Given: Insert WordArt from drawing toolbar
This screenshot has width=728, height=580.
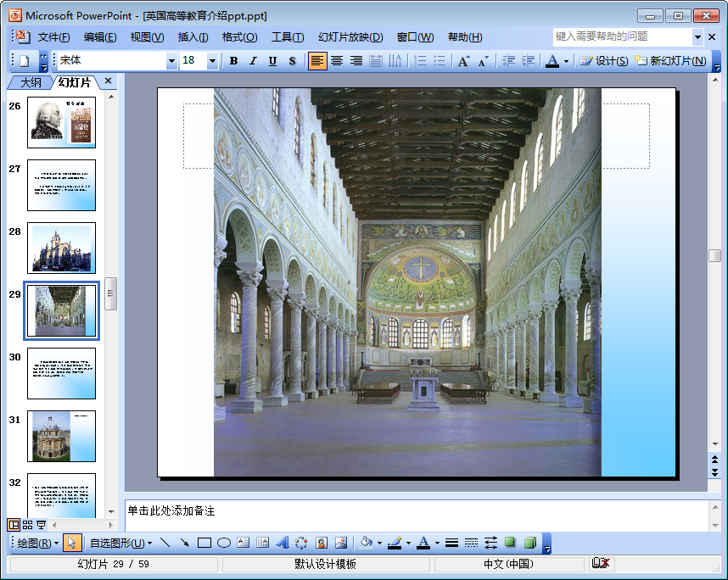Looking at the screenshot, I should tap(283, 543).
